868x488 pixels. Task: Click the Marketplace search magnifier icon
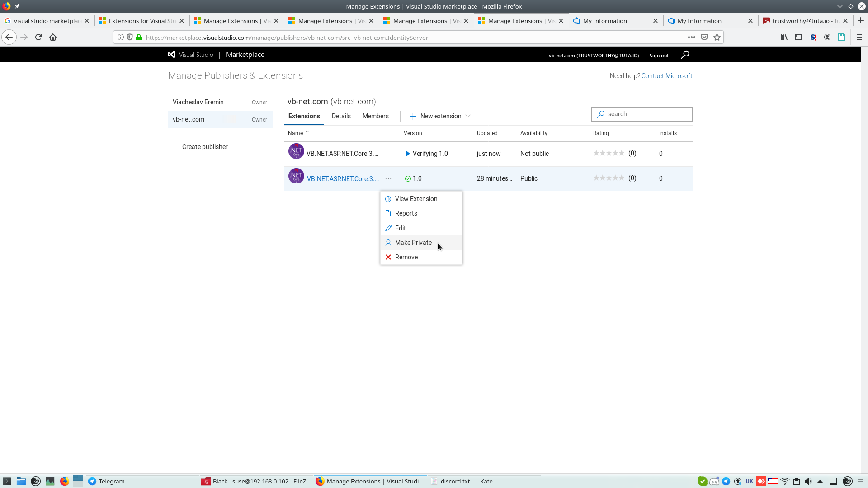pyautogui.click(x=685, y=55)
